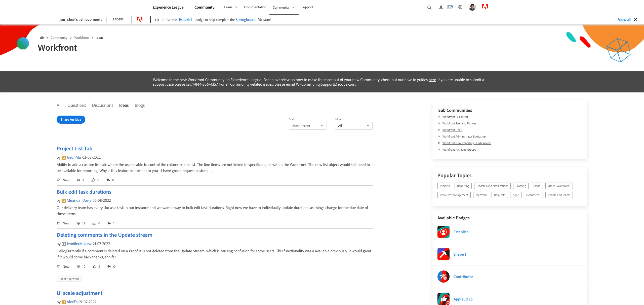Open the Most Recent sort dropdown
Image resolution: width=644 pixels, height=305 pixels.
308,126
